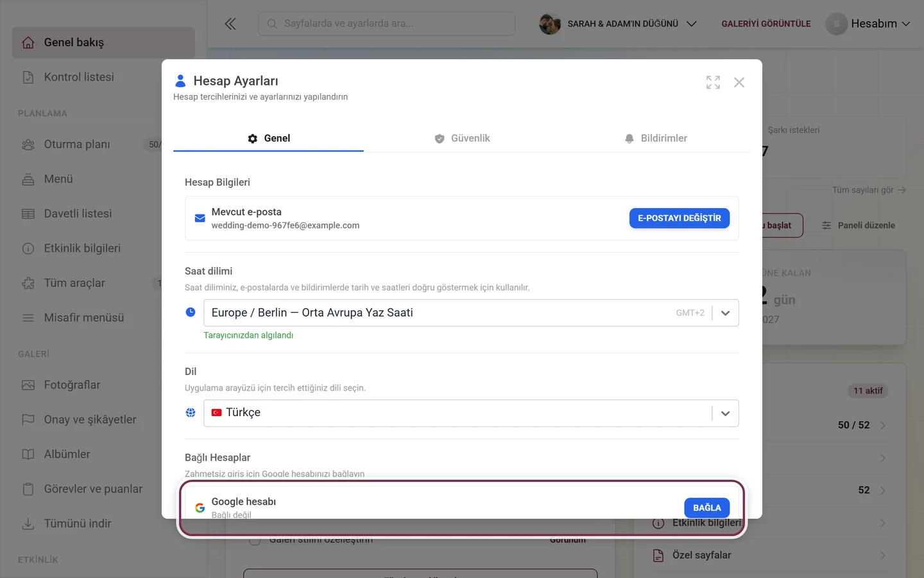Open Kontrol listesi checklist icon

click(28, 77)
